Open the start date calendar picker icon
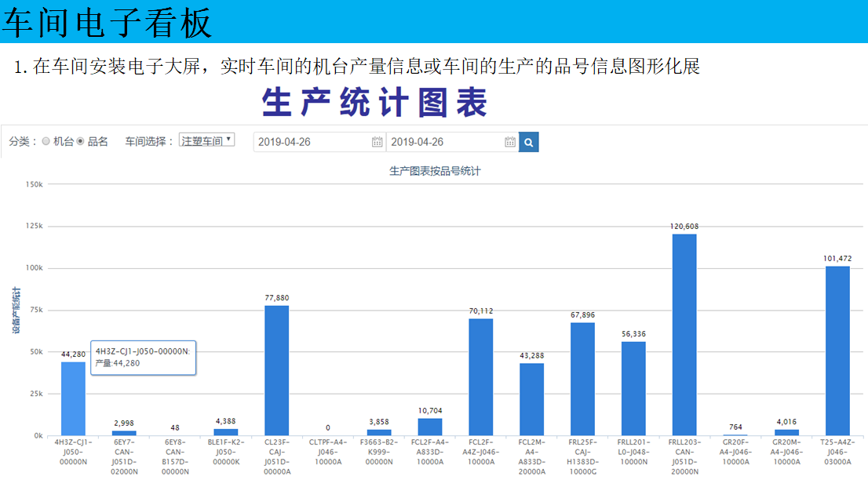 (x=377, y=142)
